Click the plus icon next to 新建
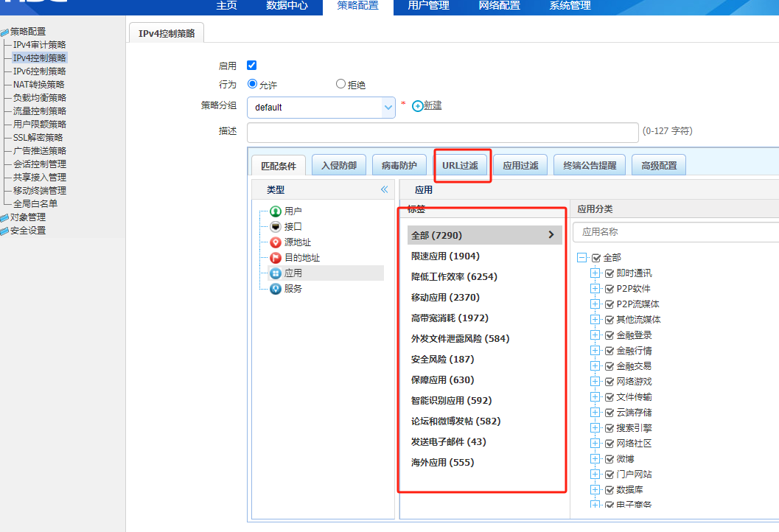 418,106
